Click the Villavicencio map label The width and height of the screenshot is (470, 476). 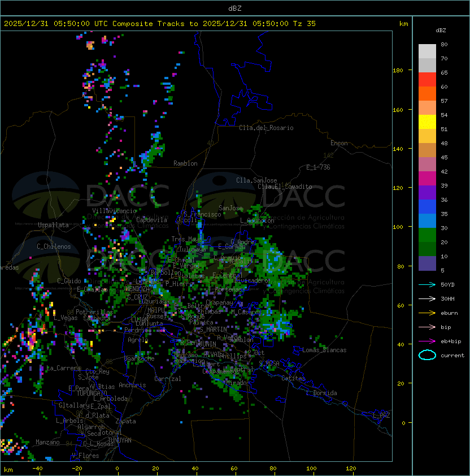click(x=114, y=211)
